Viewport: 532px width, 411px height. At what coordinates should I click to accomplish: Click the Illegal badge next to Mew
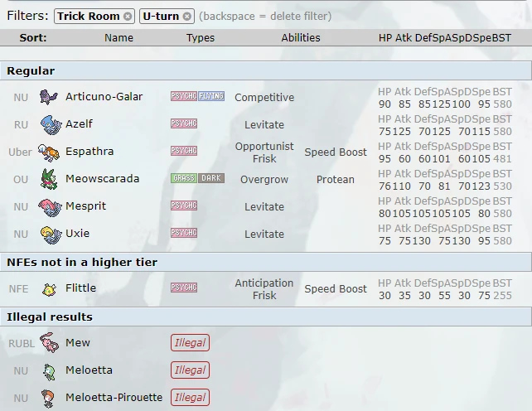[x=190, y=343]
